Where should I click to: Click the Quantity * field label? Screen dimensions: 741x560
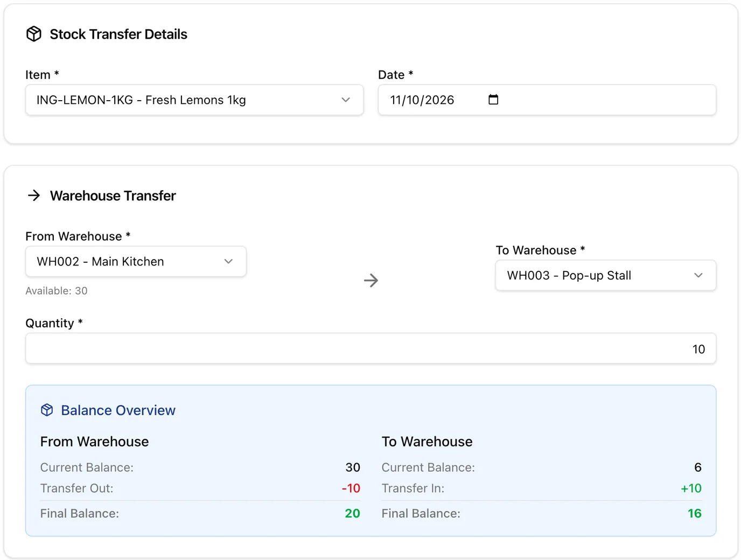tap(54, 323)
